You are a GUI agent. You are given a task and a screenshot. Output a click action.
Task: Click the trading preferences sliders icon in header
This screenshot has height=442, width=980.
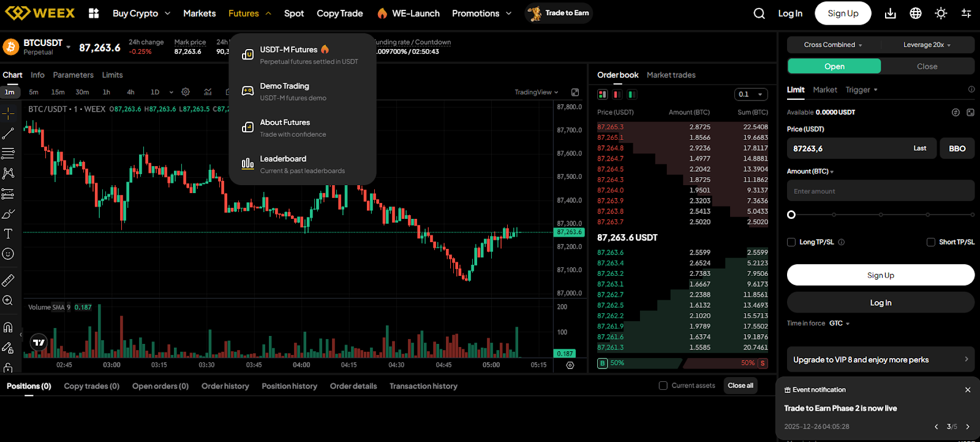coord(966,13)
